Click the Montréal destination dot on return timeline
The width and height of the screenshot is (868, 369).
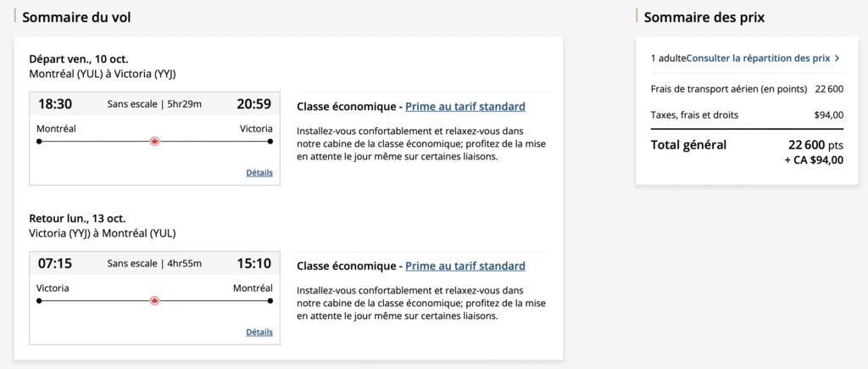pyautogui.click(x=270, y=301)
